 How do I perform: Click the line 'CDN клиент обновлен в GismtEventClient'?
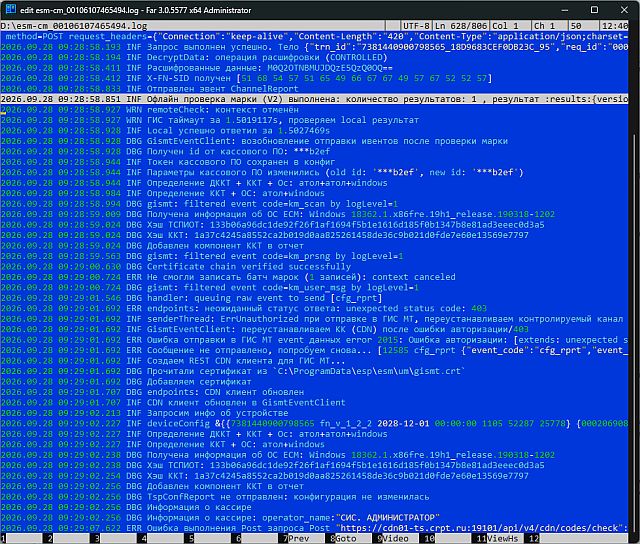[173, 403]
